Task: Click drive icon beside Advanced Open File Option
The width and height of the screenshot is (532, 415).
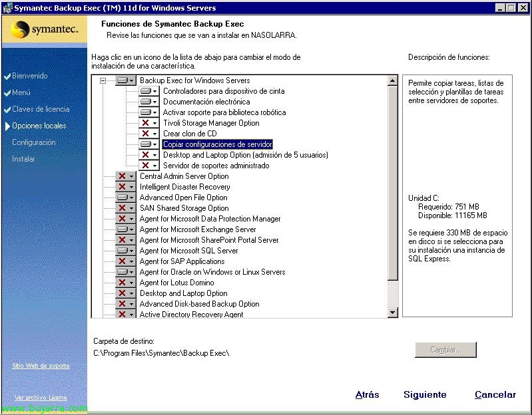Action: point(126,198)
